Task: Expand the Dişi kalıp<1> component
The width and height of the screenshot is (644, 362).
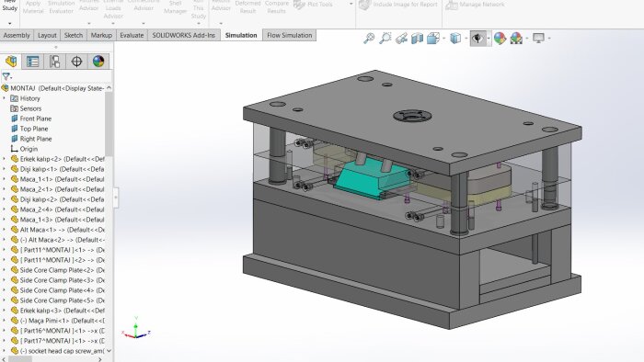Action: [x=4, y=169]
